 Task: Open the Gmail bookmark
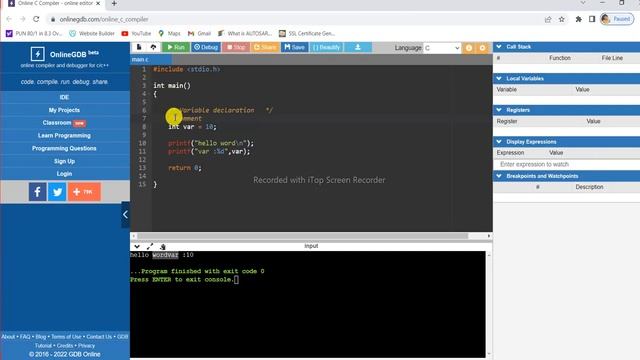pos(199,33)
